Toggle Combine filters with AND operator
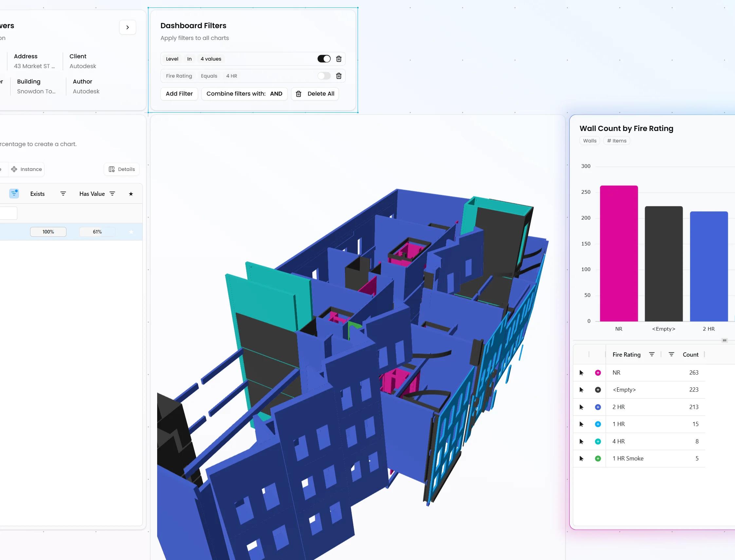The height and width of the screenshot is (560, 735). coord(244,94)
